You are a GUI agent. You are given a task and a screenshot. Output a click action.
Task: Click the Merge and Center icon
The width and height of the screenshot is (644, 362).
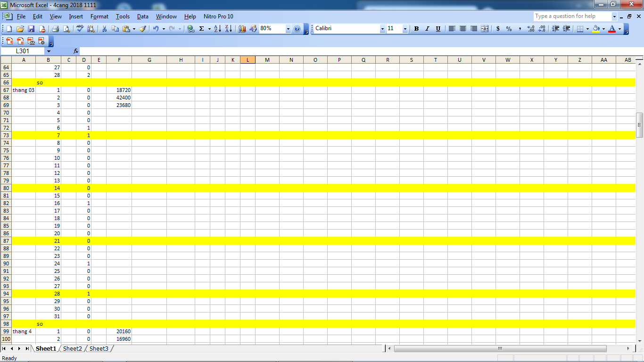pyautogui.click(x=485, y=29)
